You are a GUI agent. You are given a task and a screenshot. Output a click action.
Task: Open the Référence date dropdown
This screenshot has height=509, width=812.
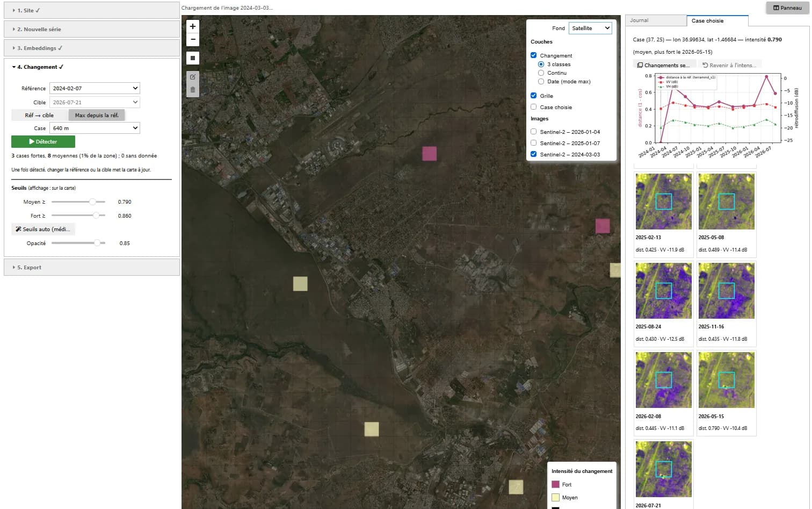(95, 88)
